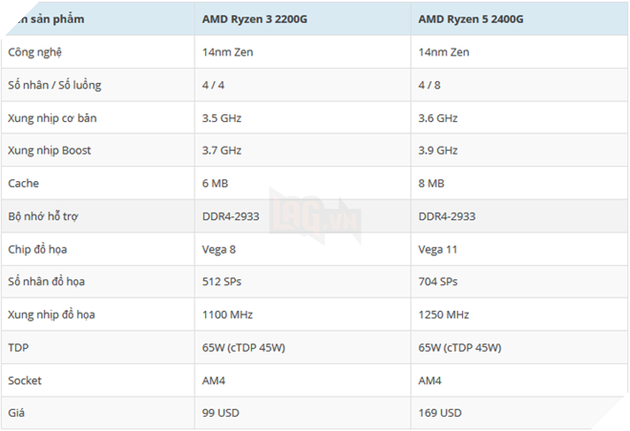Screen dimensions: 630x431
Task: Click the 'Socket' row label
Action: 25,380
